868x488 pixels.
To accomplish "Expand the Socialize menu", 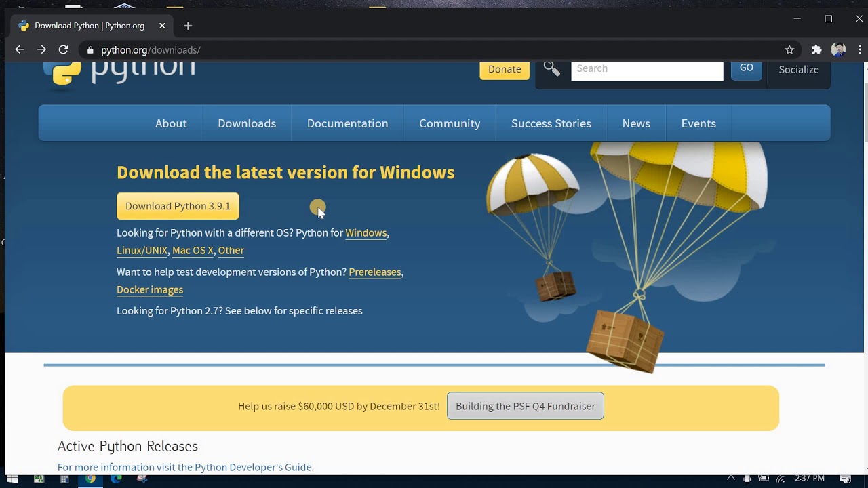I will [x=799, y=70].
